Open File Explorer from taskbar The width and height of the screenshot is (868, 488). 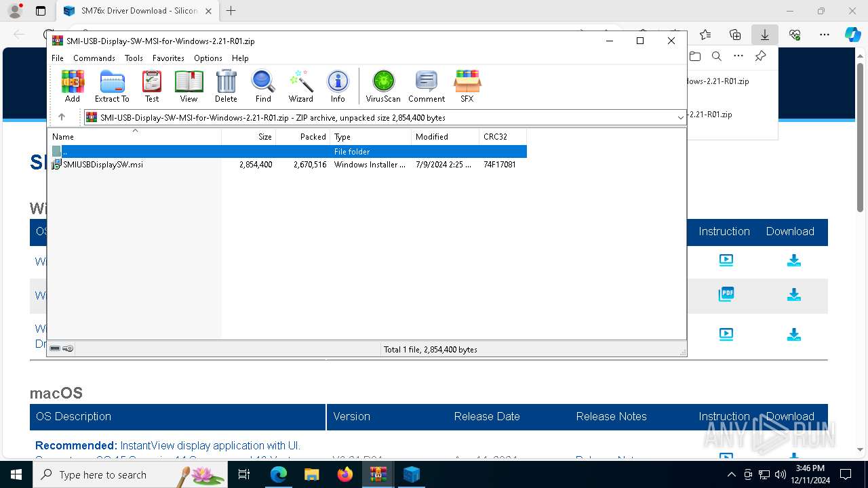tap(311, 474)
